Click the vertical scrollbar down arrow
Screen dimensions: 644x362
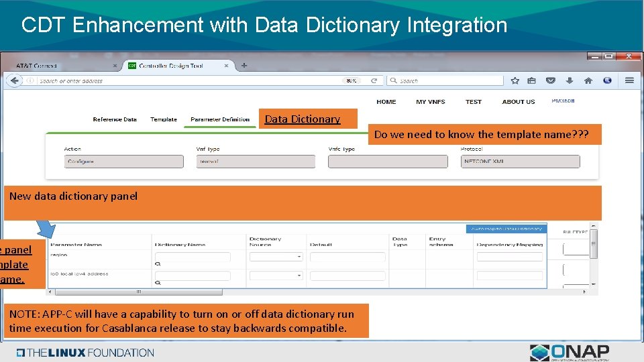pyautogui.click(x=594, y=284)
